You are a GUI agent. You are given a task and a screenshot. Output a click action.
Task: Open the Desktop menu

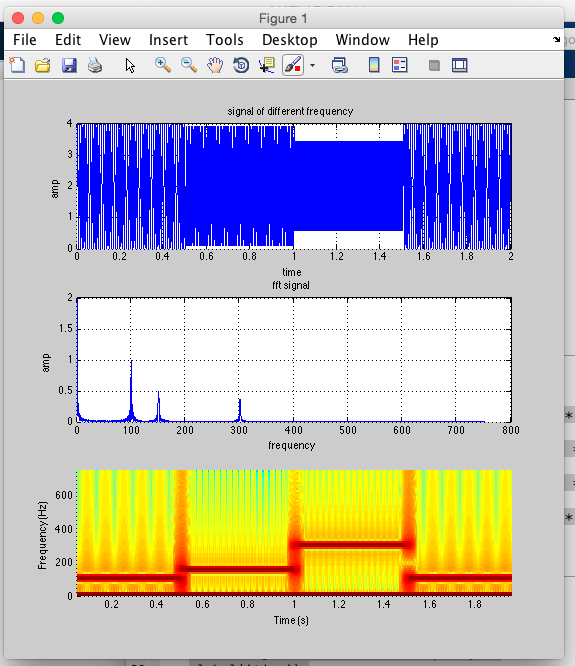290,40
